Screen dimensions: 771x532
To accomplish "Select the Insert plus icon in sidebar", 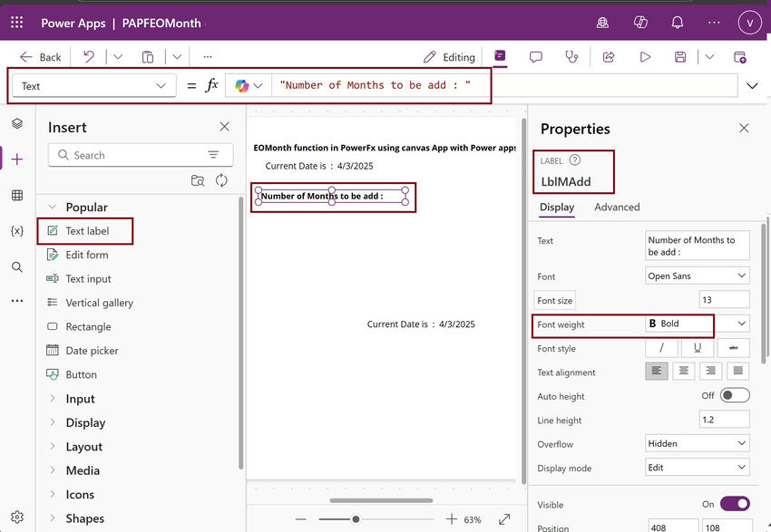I will [16, 160].
